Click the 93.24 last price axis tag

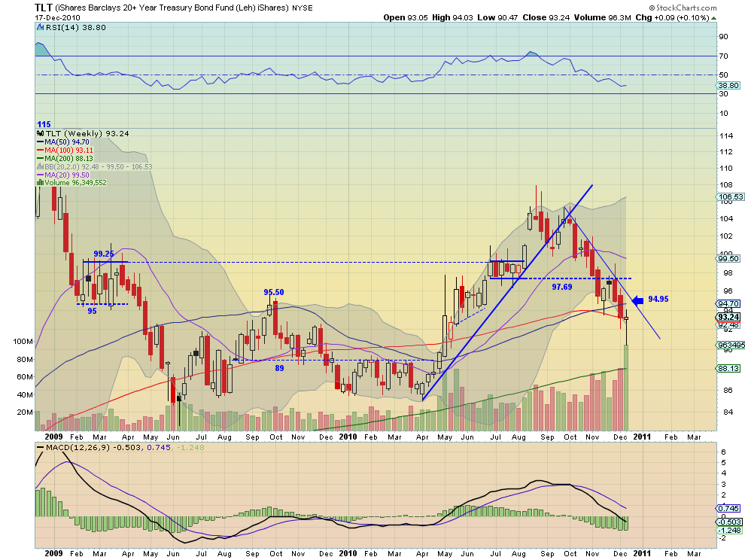[x=728, y=317]
